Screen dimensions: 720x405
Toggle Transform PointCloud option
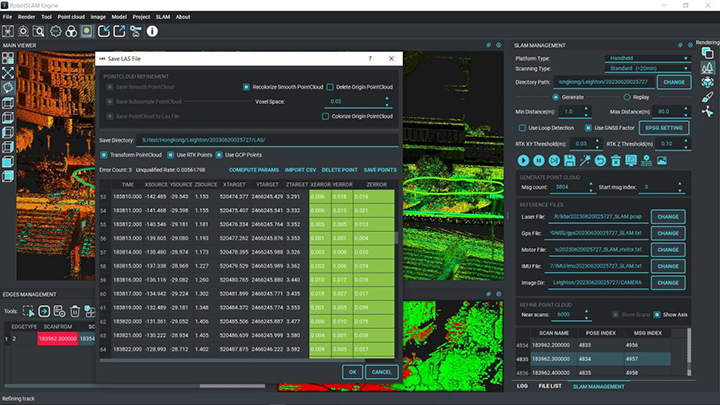104,155
